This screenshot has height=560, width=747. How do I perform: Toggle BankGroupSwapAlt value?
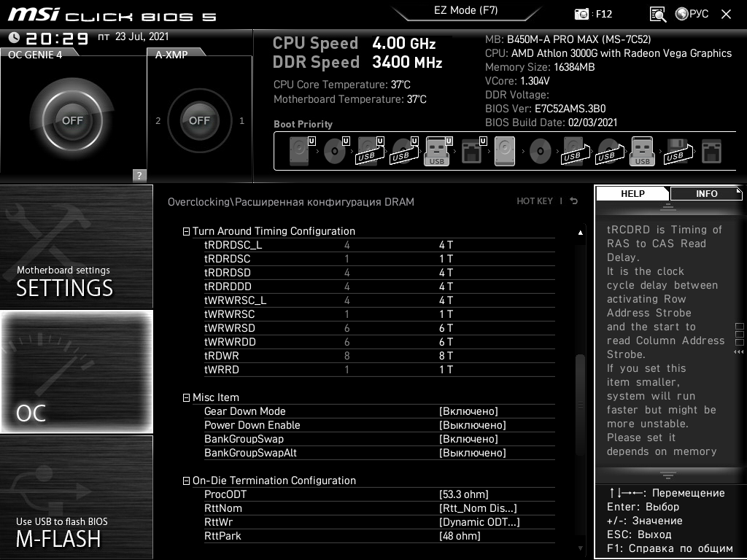pos(472,452)
